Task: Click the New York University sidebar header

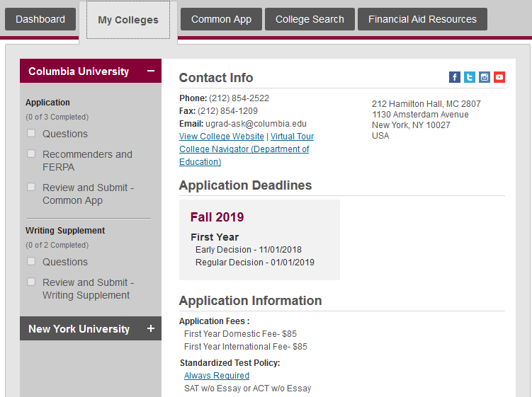Action: (x=91, y=328)
